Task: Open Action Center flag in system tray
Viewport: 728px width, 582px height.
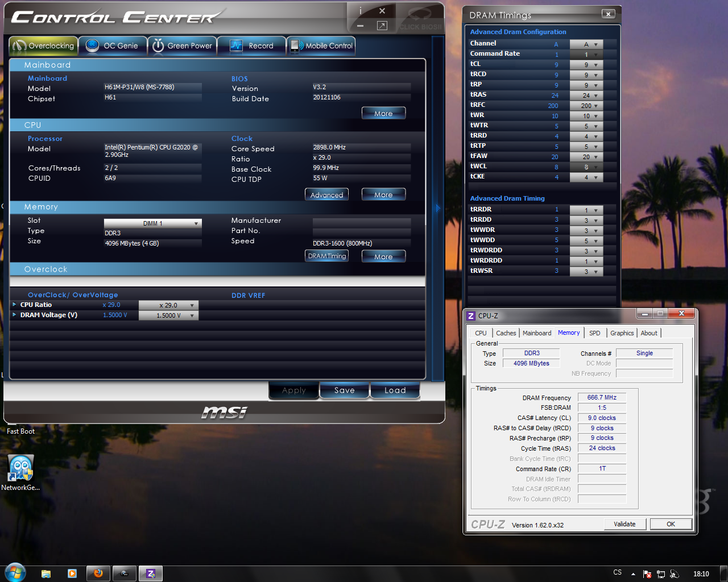Action: (647, 574)
